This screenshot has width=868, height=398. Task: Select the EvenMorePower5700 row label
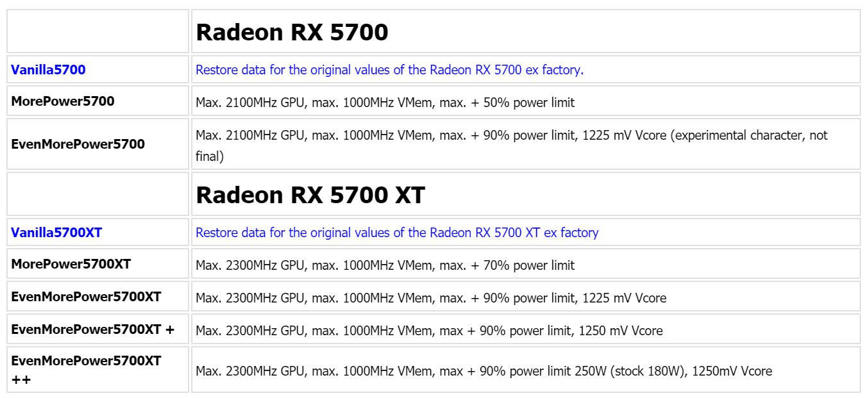[x=78, y=144]
